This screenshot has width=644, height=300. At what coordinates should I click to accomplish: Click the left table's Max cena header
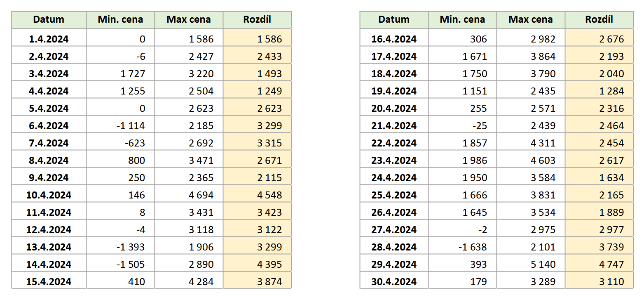189,19
